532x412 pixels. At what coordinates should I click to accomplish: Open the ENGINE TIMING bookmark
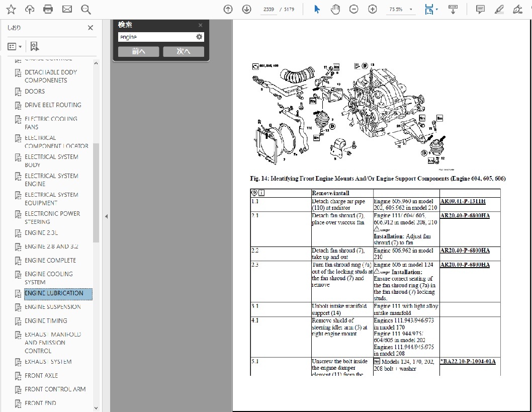pos(46,321)
